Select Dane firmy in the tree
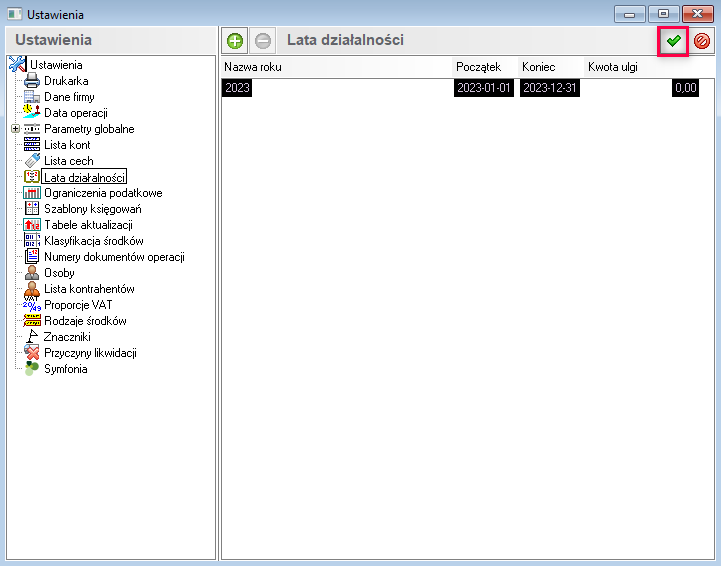This screenshot has width=721, height=566. (x=69, y=97)
